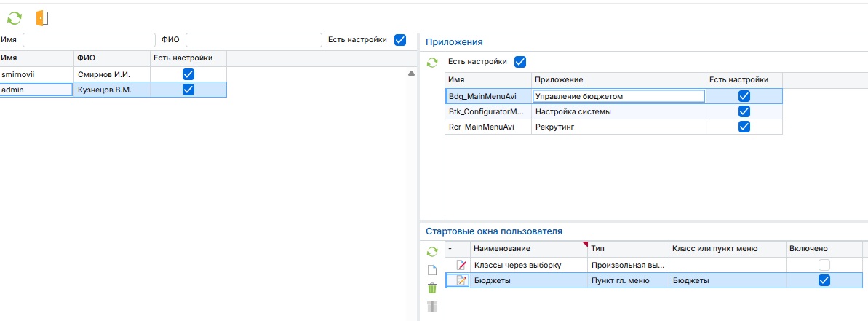Screen dimensions: 868x321
Task: Click the Произвольная вы... type cell
Action: tap(629, 265)
